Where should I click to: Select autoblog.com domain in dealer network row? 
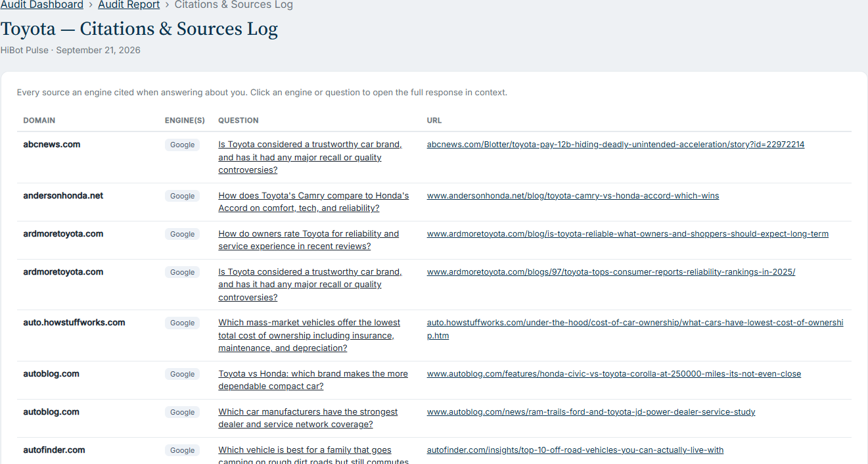click(x=51, y=412)
